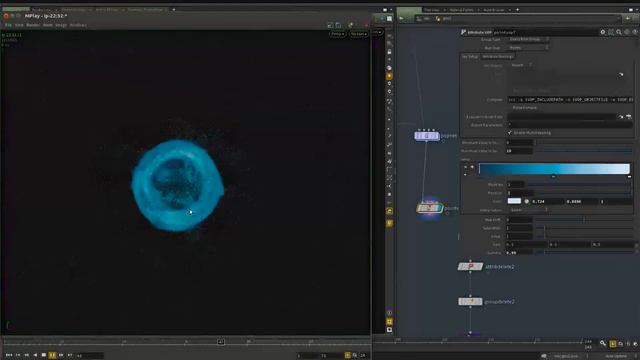Select the rightmost ramp point marker
This screenshot has width=640, height=360.
point(629,176)
